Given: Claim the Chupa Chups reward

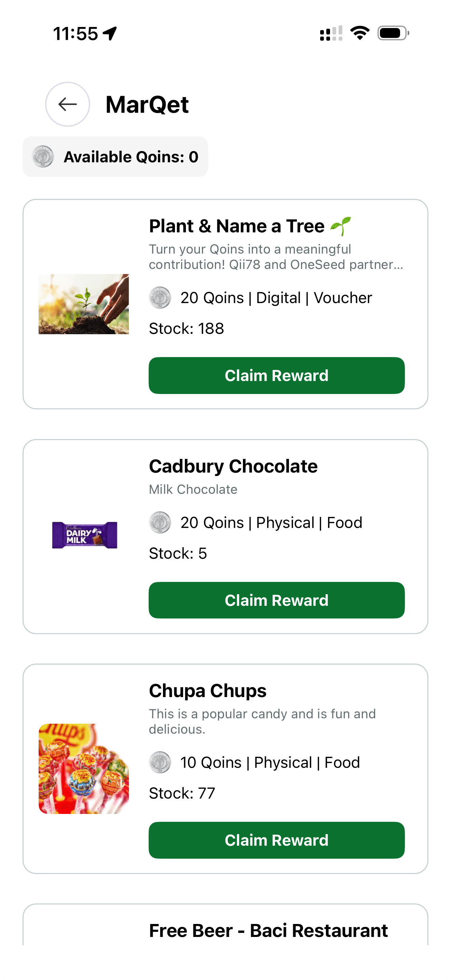Looking at the screenshot, I should tap(276, 840).
